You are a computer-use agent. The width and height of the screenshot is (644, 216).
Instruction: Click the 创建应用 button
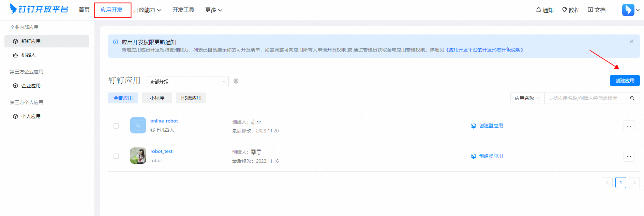tap(625, 81)
